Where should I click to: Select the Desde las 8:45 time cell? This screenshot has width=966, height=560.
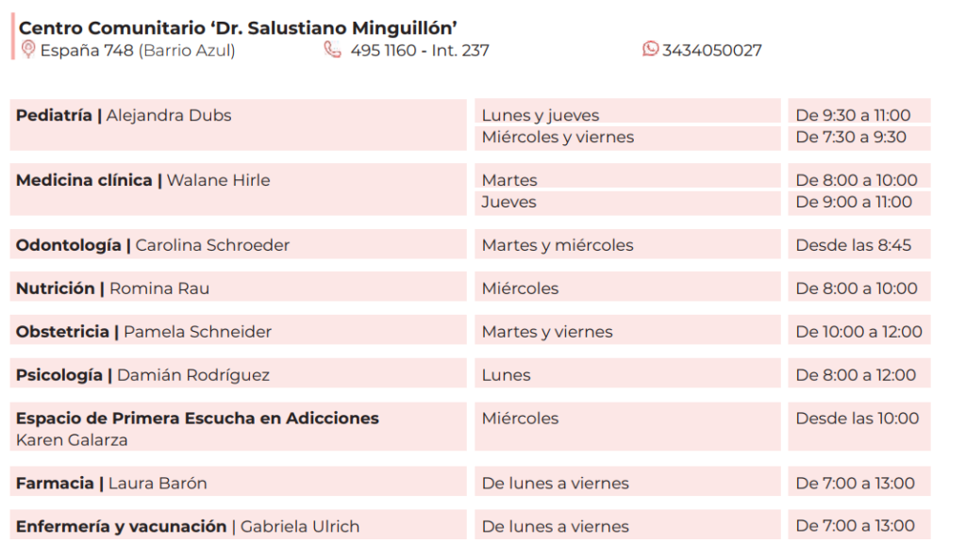point(859,244)
